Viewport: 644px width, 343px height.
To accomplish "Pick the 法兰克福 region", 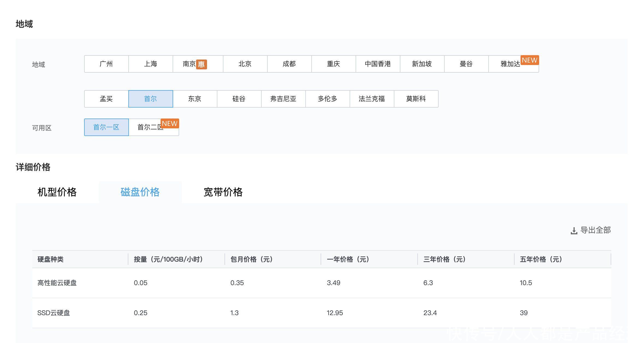I will 372,99.
